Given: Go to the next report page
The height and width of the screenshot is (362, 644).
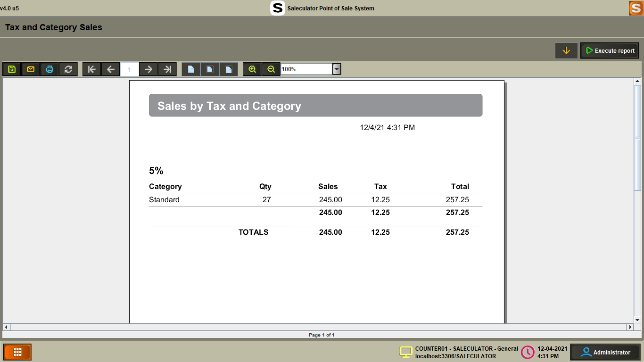Looking at the screenshot, I should (149, 69).
